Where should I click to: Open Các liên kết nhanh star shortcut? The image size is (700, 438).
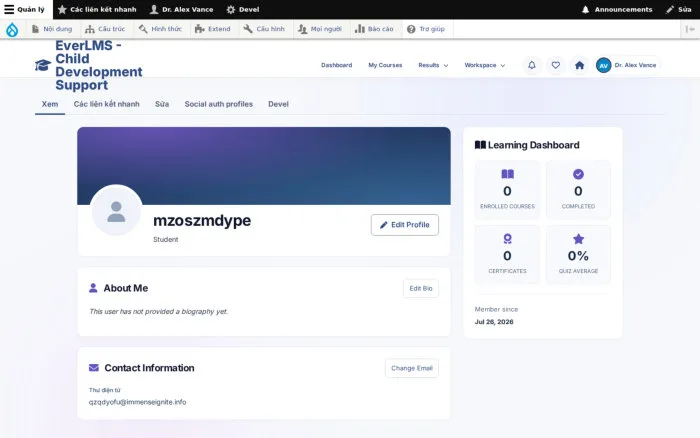click(97, 9)
